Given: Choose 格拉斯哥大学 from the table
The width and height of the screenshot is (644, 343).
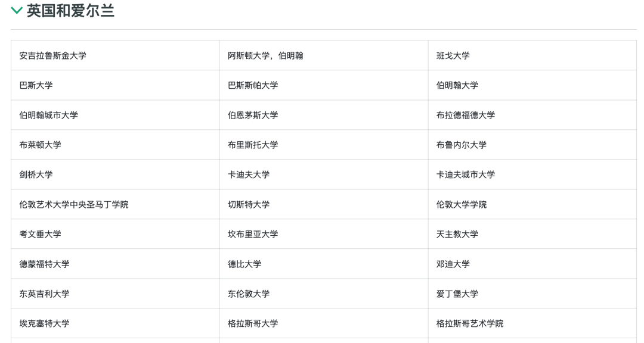Looking at the screenshot, I should 253,323.
